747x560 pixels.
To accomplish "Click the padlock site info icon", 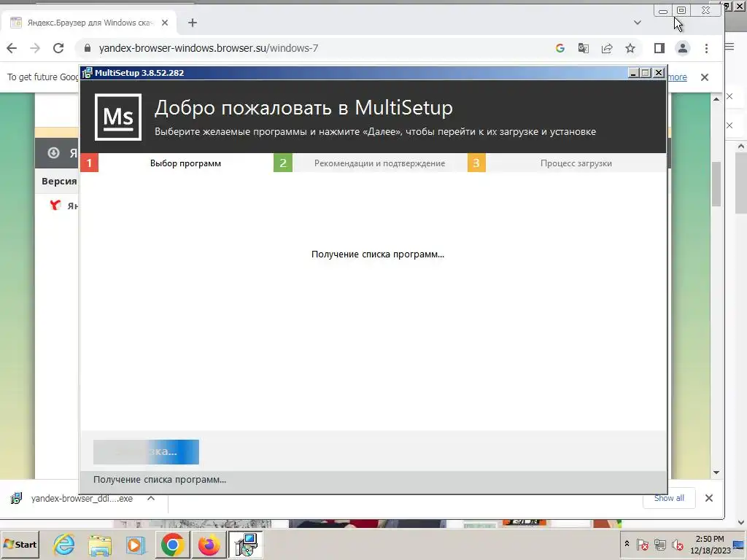I will coord(88,48).
